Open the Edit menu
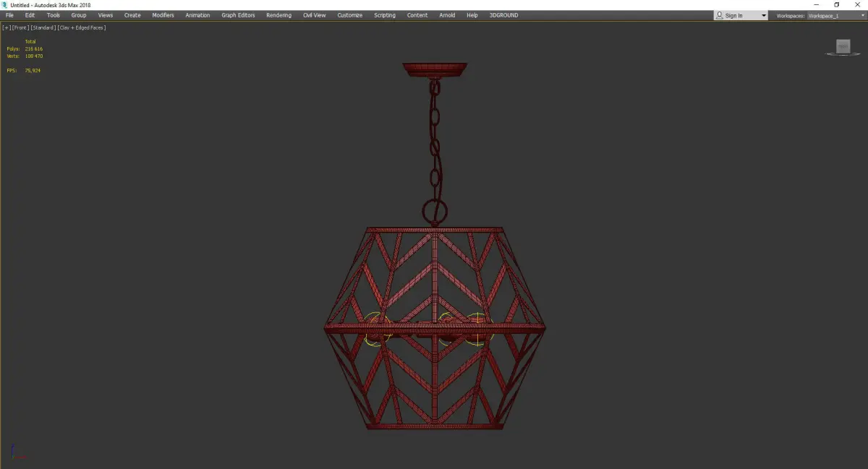 [30, 15]
